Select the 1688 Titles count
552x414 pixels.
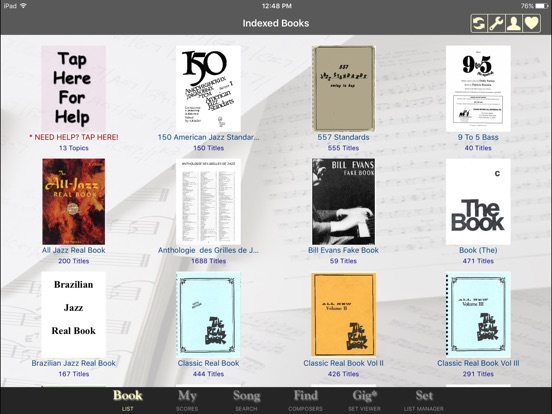[x=208, y=261]
